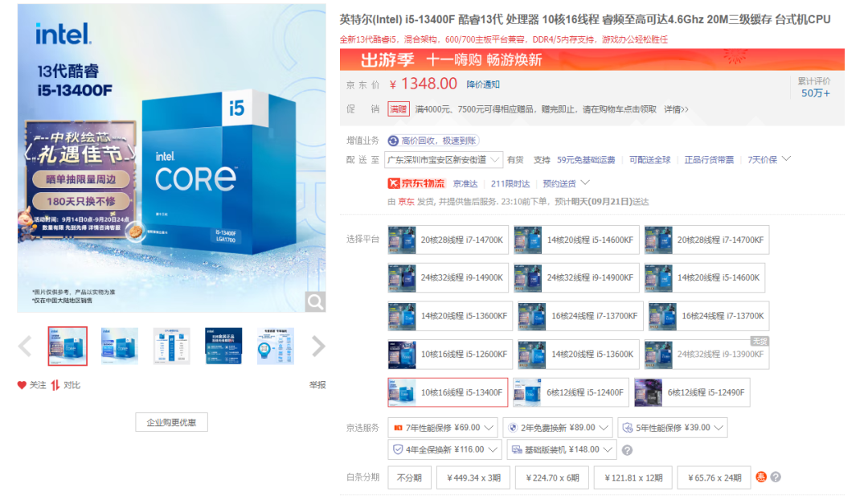Image resolution: width=868 pixels, height=496 pixels.
Task: Open the 详情>> promotion details link
Action: [x=677, y=109]
